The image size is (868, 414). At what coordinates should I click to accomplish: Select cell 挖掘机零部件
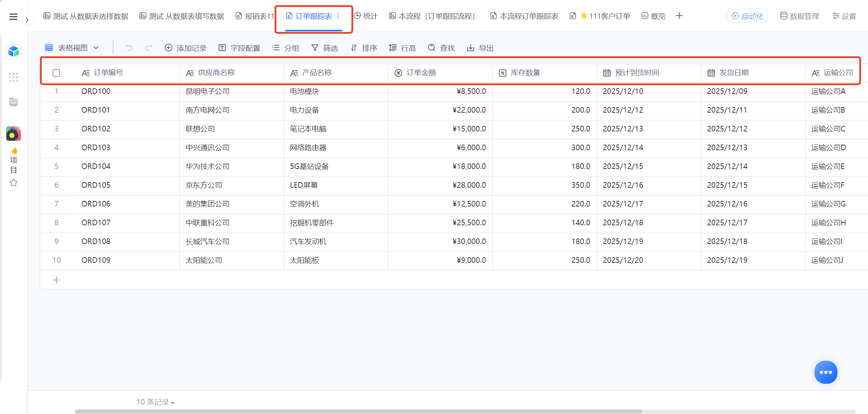[336, 223]
